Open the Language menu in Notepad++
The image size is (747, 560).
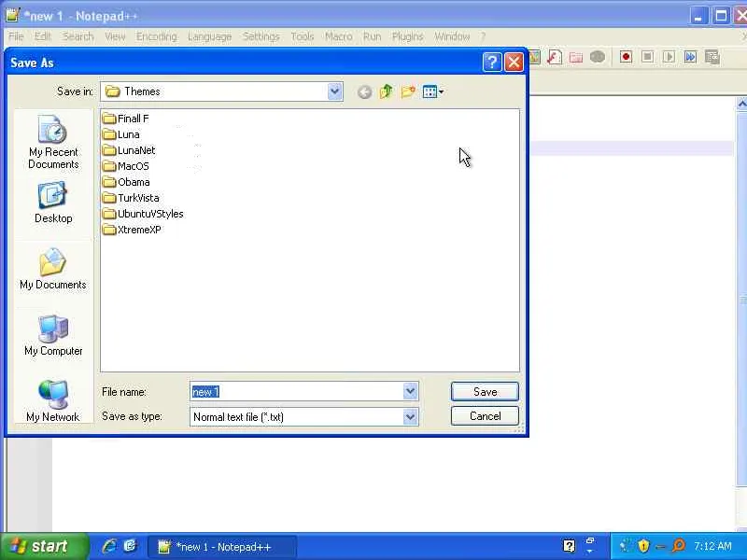point(209,36)
